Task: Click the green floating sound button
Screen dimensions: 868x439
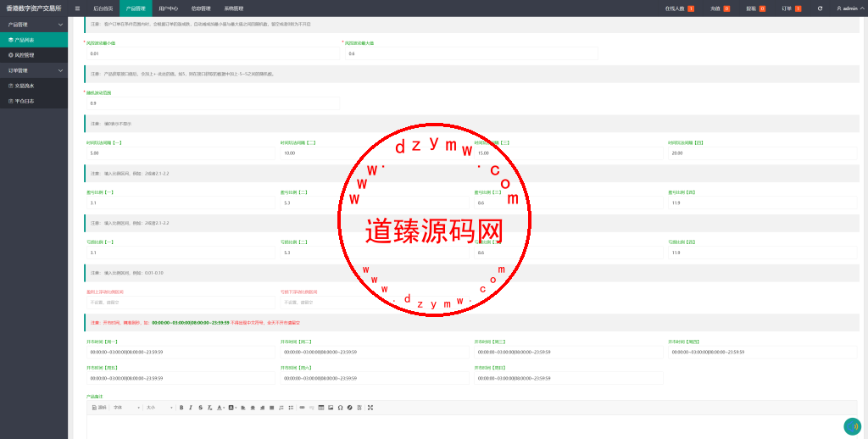Action: [x=853, y=426]
